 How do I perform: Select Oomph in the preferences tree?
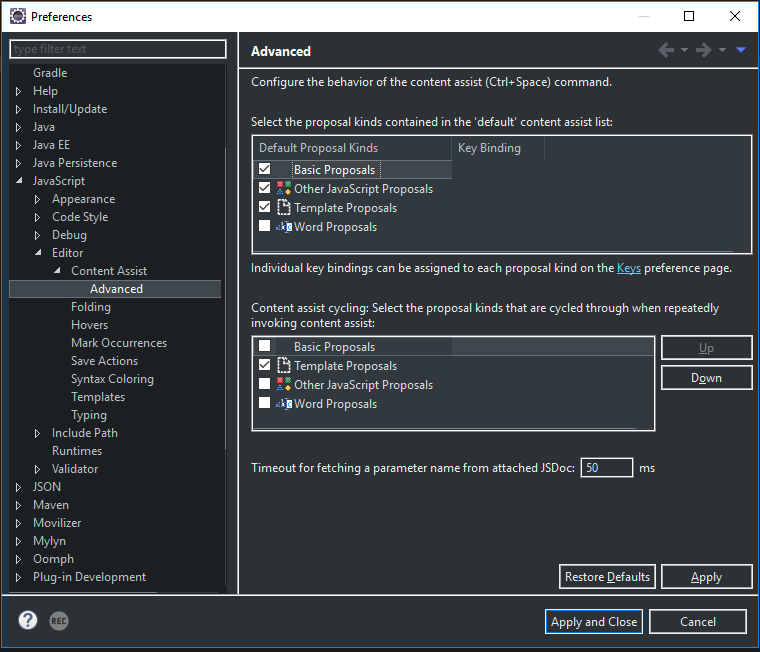point(53,559)
